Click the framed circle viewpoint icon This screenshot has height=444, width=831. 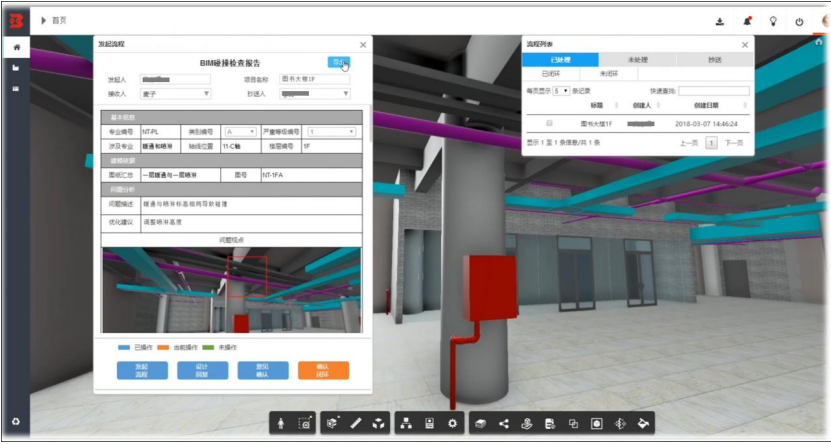pos(596,423)
